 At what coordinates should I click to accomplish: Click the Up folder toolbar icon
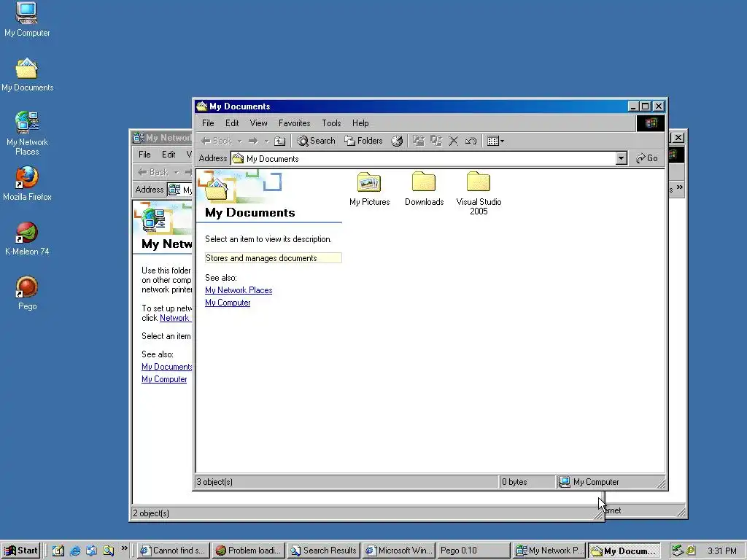tap(280, 141)
